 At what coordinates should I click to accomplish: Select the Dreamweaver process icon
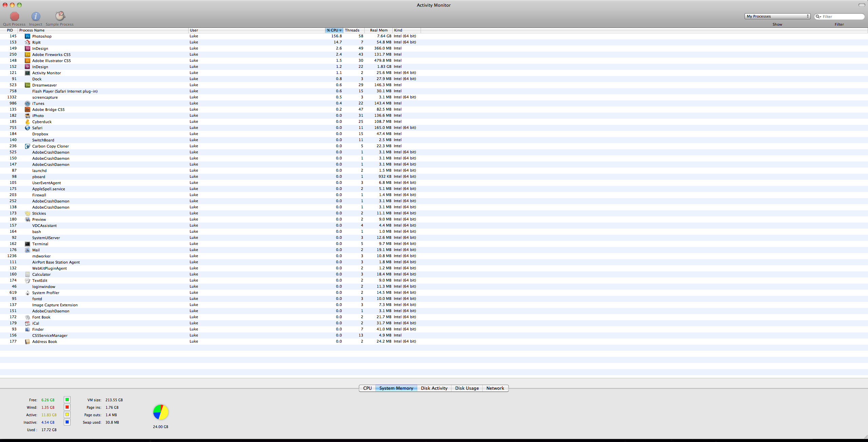tap(27, 85)
